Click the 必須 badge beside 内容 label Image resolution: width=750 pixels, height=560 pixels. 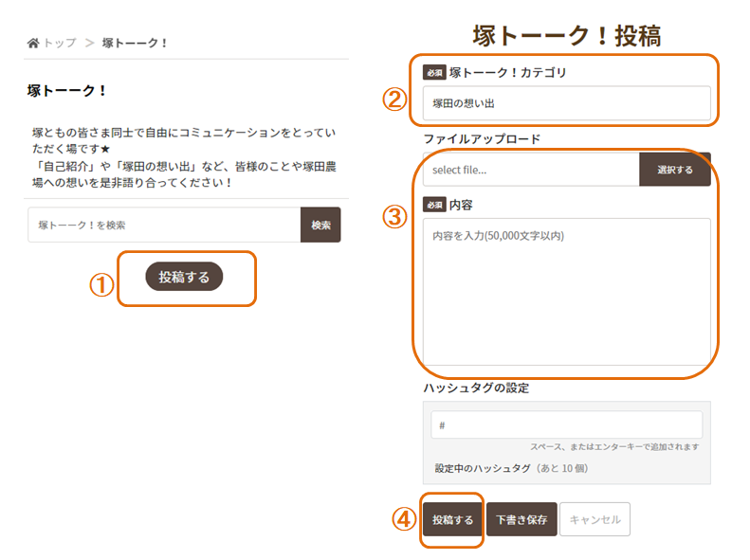434,205
